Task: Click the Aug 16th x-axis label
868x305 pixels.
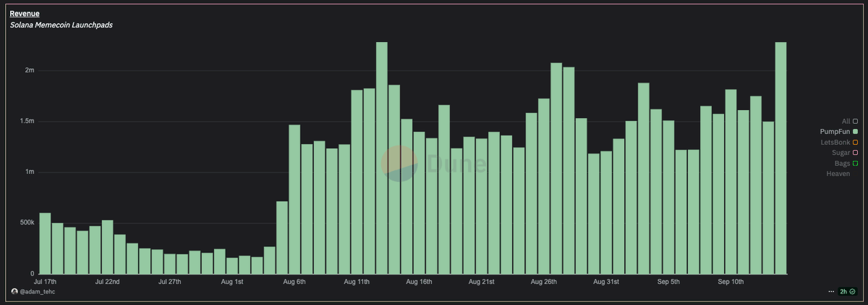Action: [419, 280]
